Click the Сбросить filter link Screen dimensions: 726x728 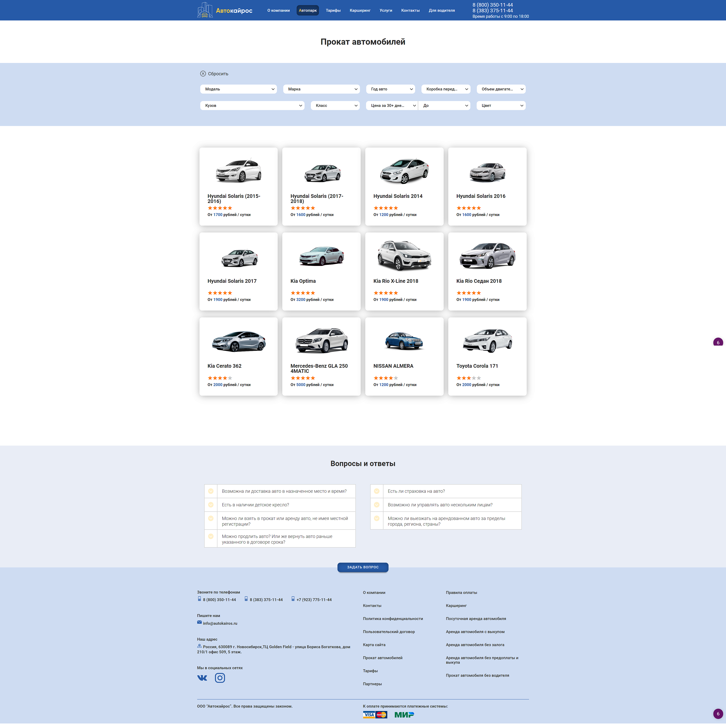218,74
